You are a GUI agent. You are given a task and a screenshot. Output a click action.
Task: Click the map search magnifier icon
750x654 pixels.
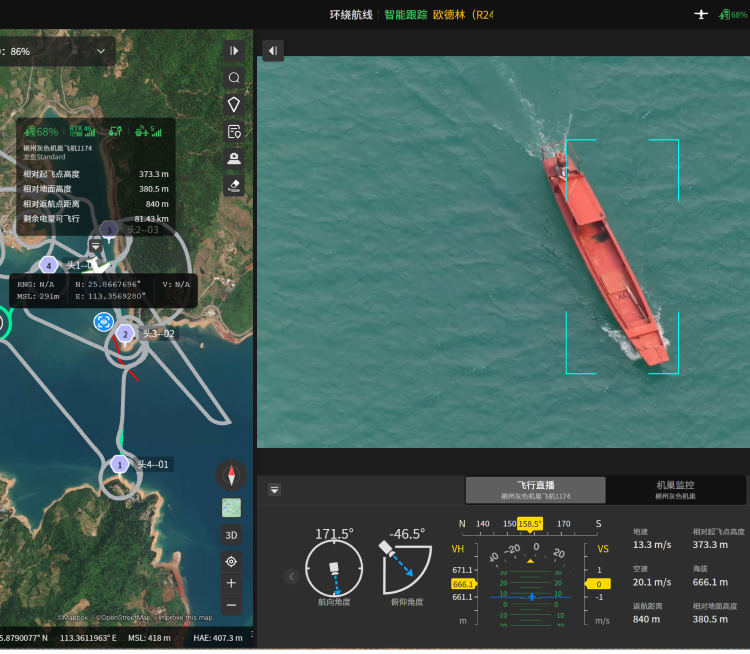(x=234, y=78)
